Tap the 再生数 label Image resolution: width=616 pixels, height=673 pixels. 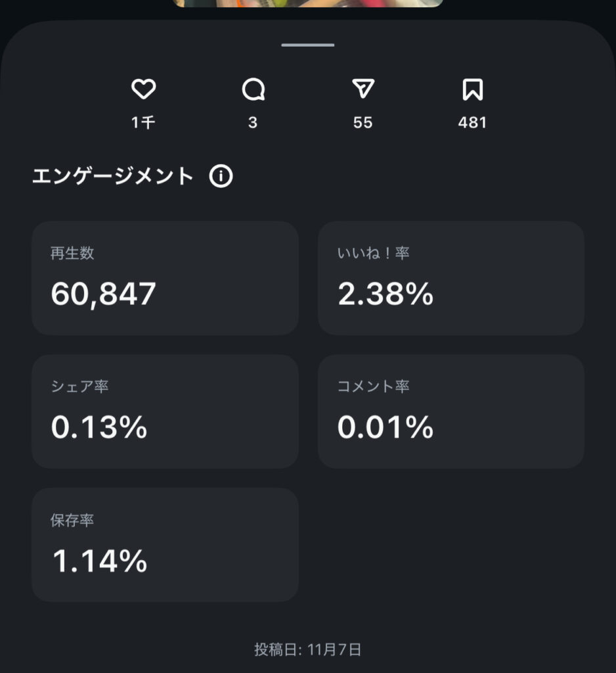(72, 253)
